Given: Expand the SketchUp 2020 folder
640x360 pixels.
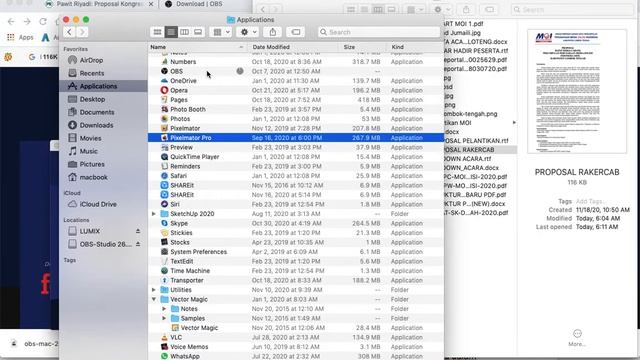Looking at the screenshot, I should [154, 214].
